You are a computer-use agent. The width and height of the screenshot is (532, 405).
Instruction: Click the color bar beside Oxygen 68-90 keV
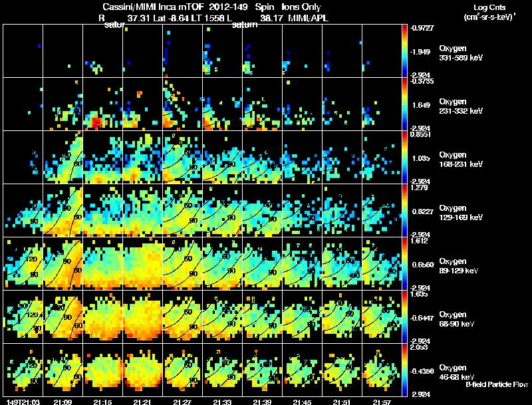point(404,317)
